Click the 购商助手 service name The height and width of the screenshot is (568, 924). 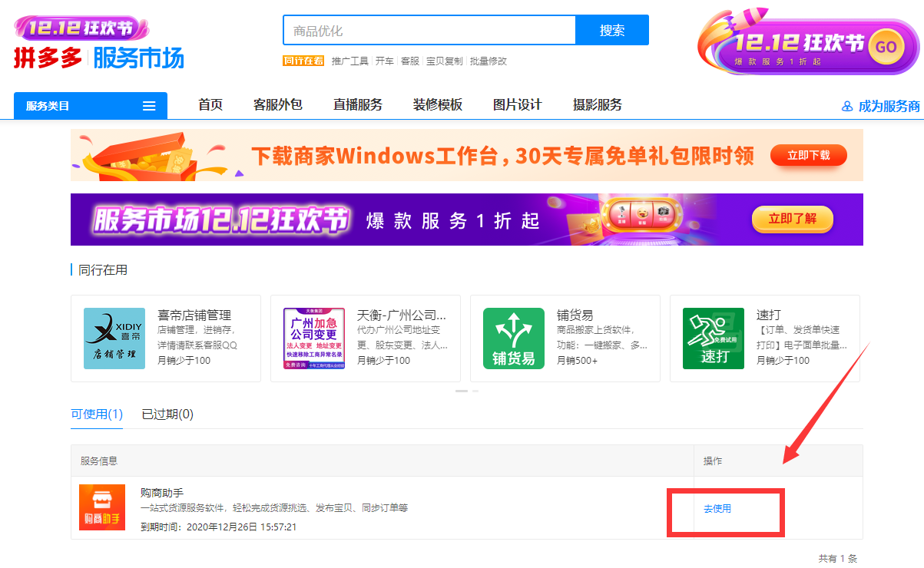[162, 493]
